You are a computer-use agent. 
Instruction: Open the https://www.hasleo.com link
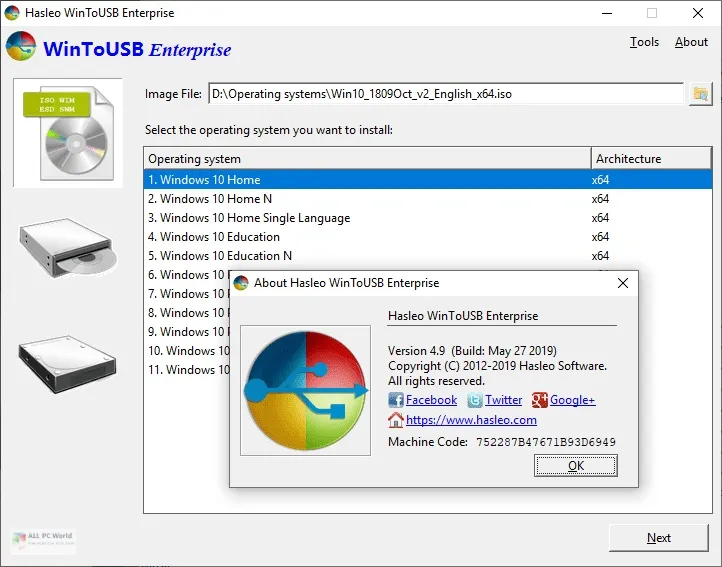click(471, 420)
